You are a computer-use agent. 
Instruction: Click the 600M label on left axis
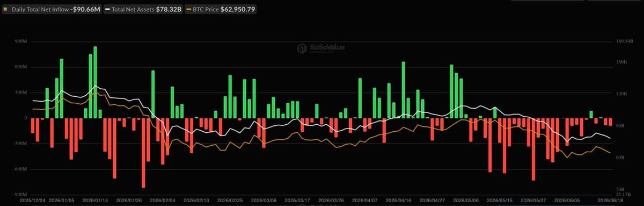pos(21,67)
